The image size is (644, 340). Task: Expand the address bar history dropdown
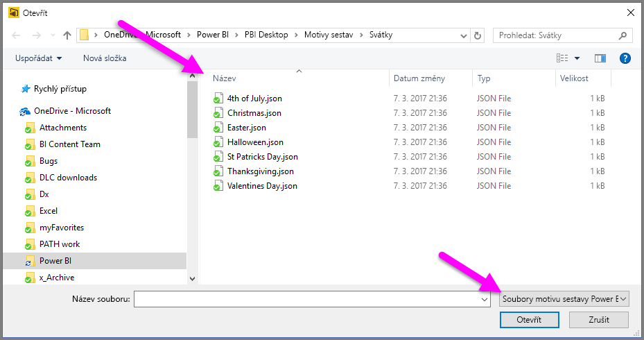click(464, 36)
